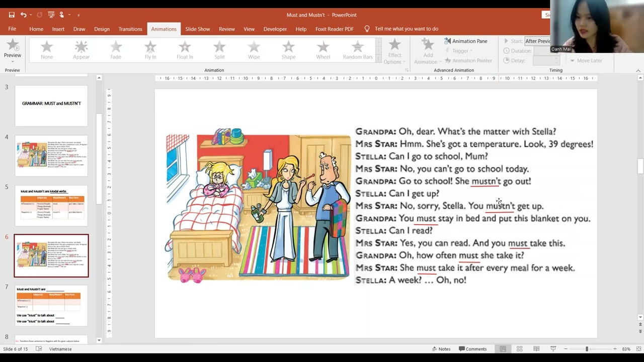Switch to Normal view icon

[x=503, y=349]
